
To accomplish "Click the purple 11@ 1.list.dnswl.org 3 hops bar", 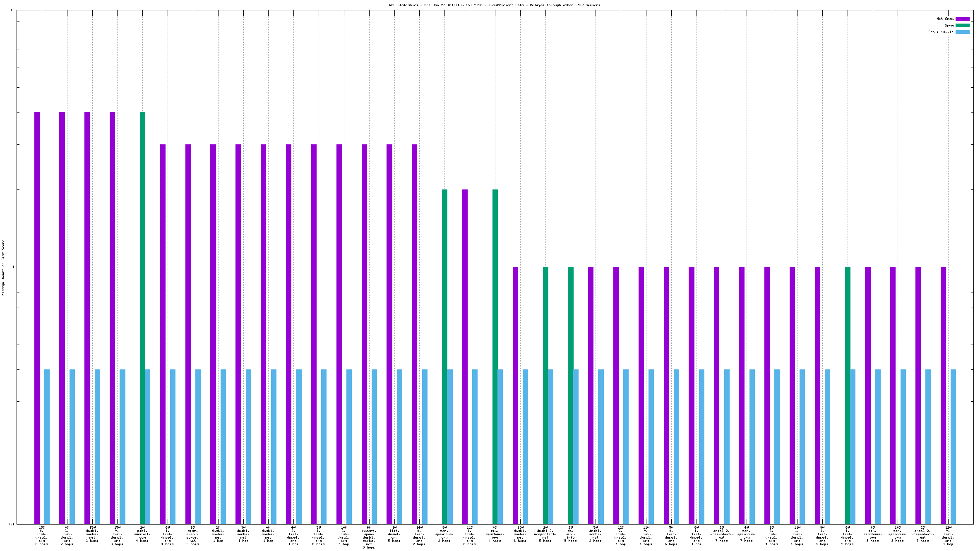I will tap(465, 356).
